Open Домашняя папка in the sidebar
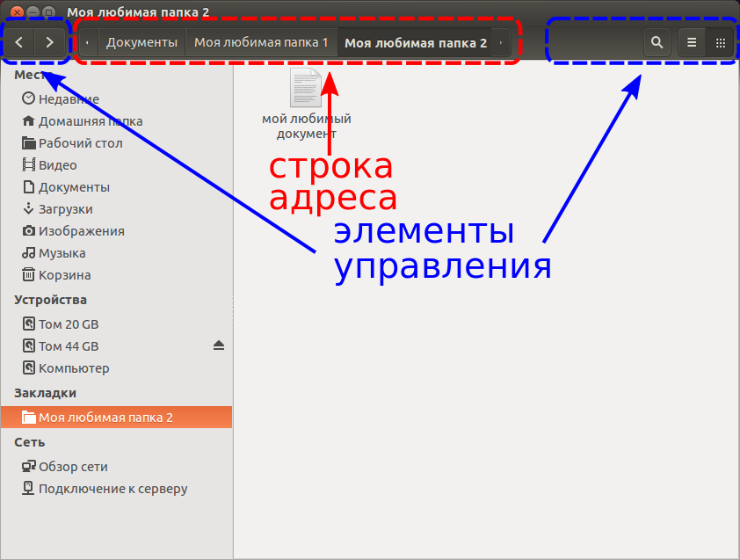Screen dimensions: 740x560 90,121
